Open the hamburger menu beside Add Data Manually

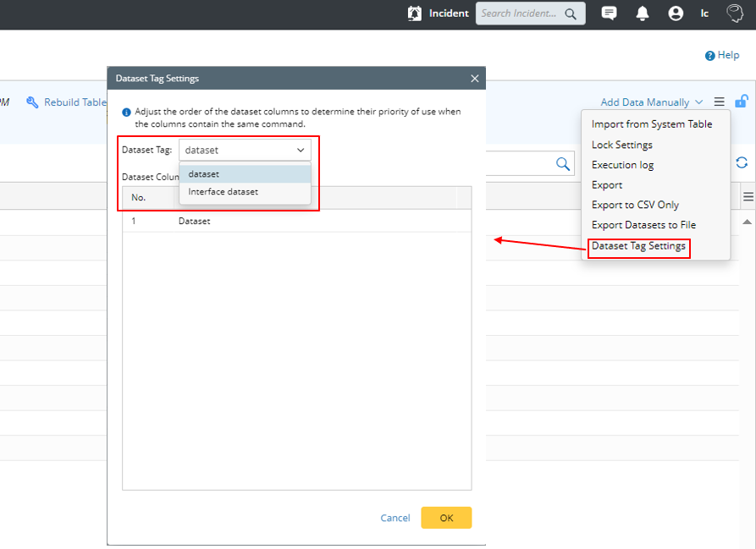coord(719,102)
